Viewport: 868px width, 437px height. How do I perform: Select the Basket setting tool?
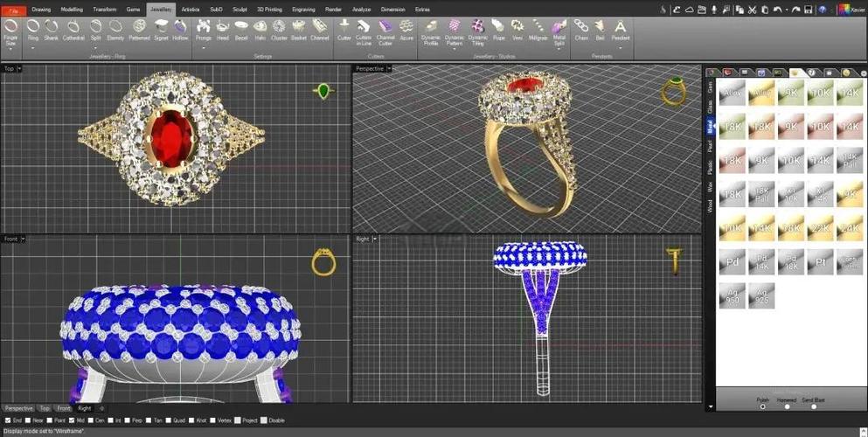coord(299,30)
